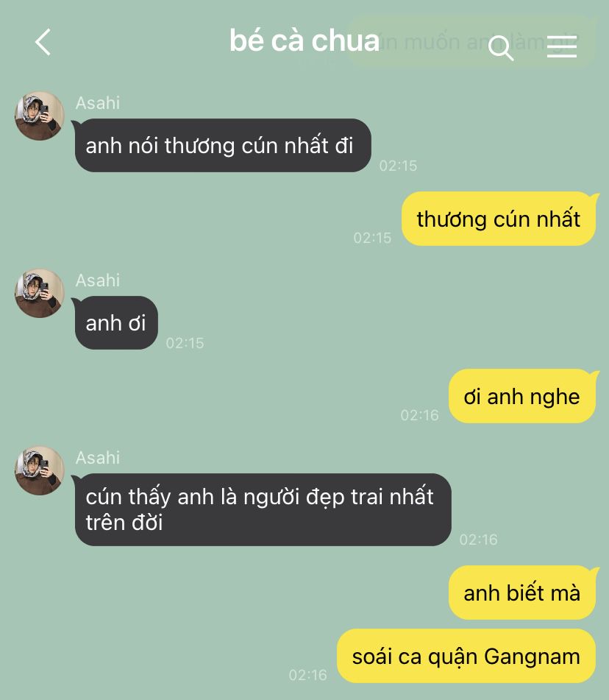Select the 'anh nói thương cún nhất đi' bubble
Screen dimensions: 609x700
pos(223,146)
